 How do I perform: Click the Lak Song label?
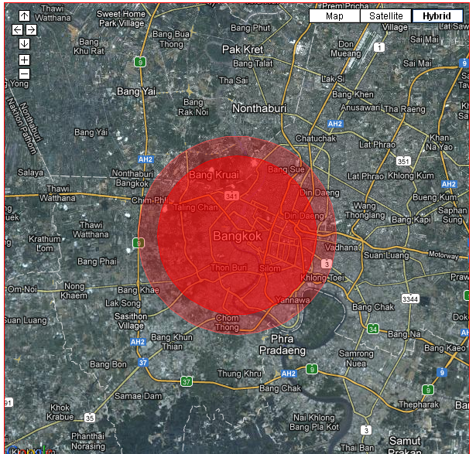123,303
